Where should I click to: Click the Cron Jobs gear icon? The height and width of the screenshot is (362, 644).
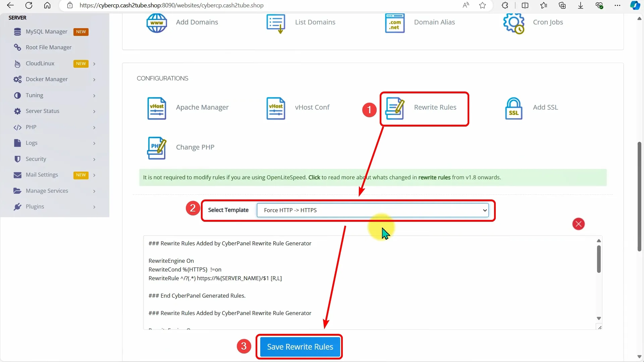click(514, 23)
